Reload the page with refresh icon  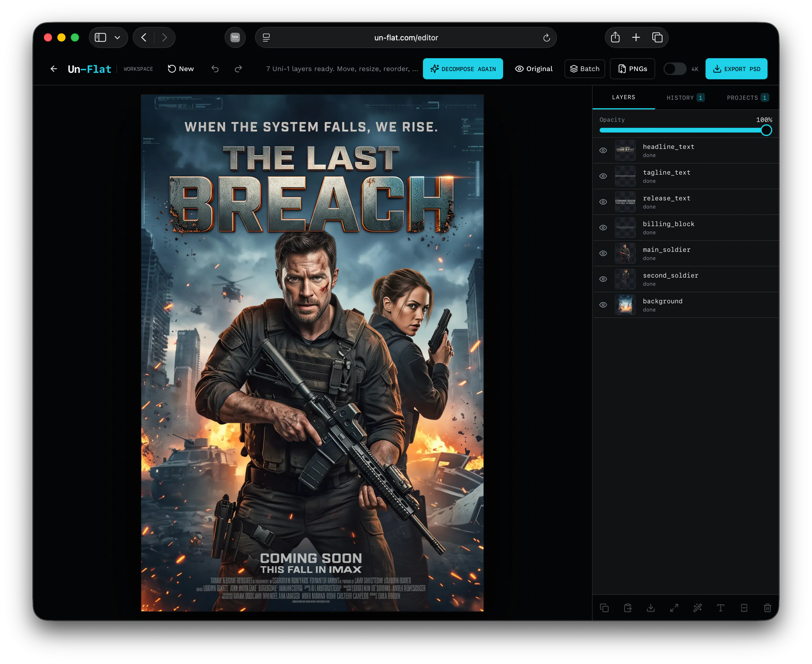[547, 37]
